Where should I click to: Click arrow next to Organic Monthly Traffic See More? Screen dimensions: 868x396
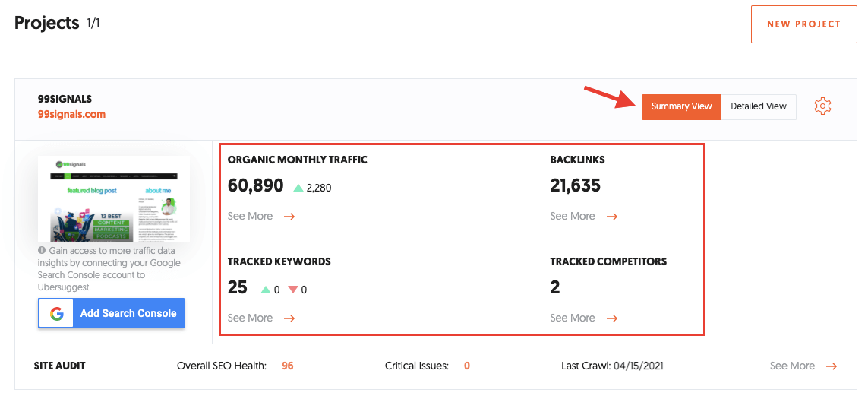[x=289, y=217]
